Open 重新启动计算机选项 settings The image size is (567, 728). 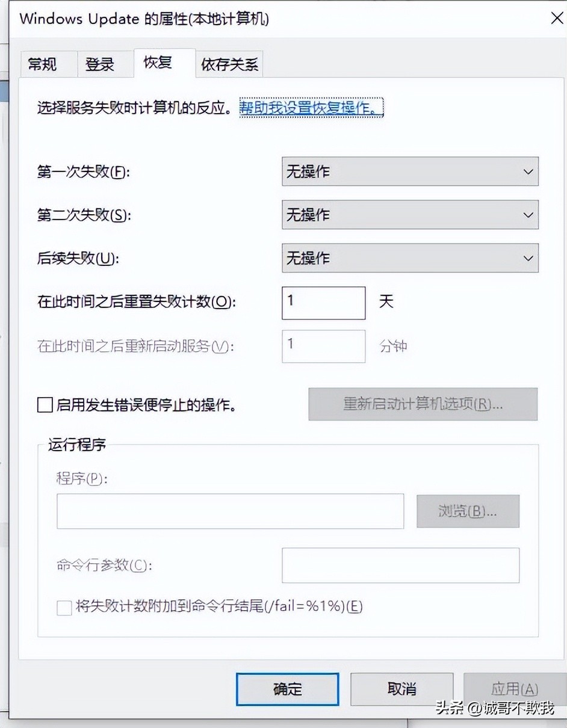[423, 404]
